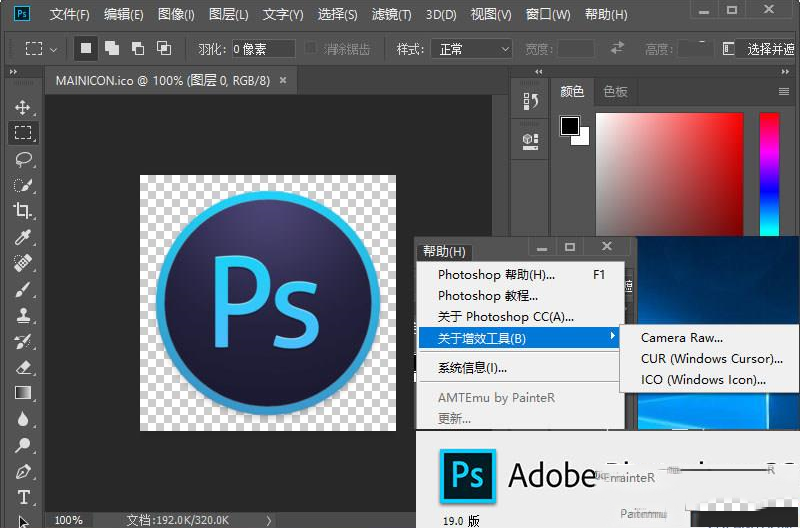This screenshot has height=528, width=800.
Task: Open the 选择(S) menu
Action: click(337, 14)
